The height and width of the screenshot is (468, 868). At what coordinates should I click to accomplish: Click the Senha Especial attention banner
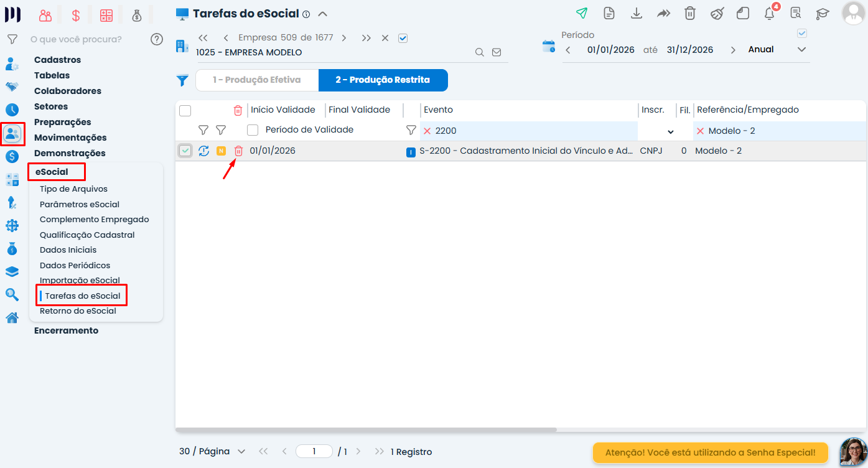pos(711,452)
